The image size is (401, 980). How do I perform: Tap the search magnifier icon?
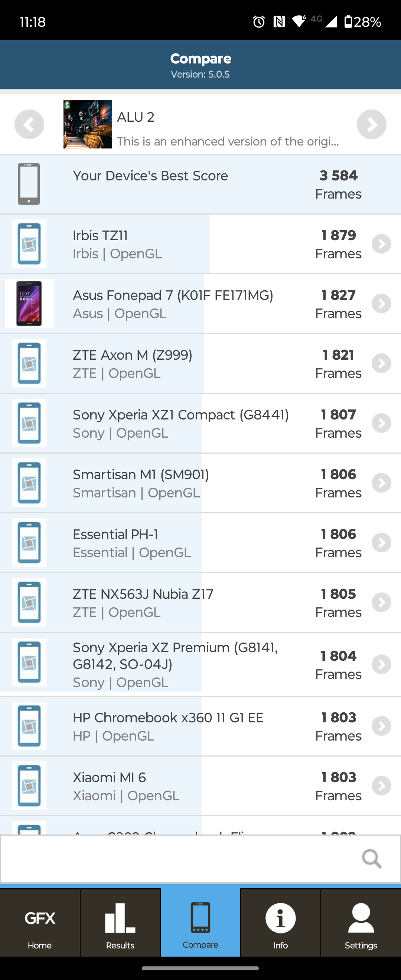point(371,859)
